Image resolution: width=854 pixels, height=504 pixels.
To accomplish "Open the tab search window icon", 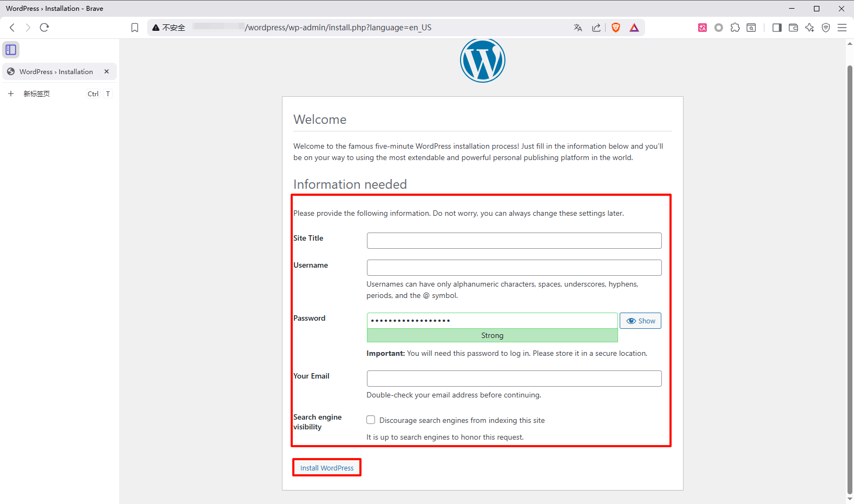I will 751,28.
